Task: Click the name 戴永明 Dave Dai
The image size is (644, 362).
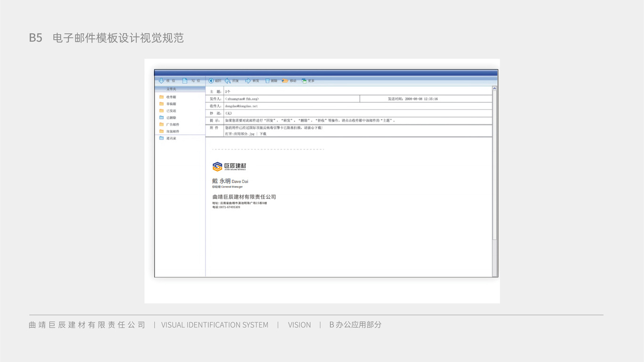Action: click(x=230, y=181)
